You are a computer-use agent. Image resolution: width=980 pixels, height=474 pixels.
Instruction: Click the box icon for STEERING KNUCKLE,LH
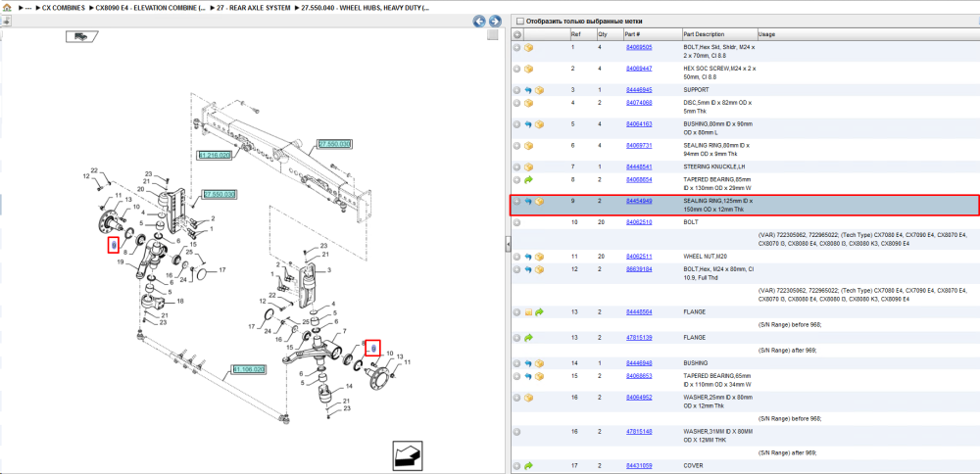(528, 166)
